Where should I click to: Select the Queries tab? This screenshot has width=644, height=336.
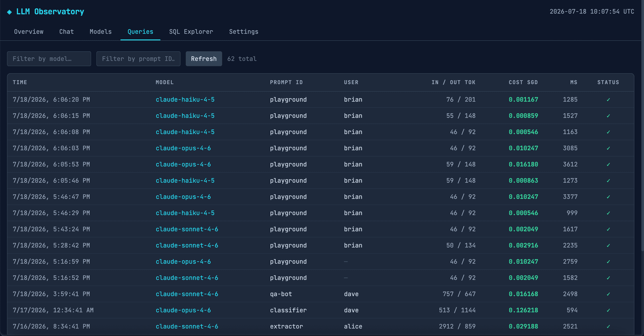pos(140,32)
